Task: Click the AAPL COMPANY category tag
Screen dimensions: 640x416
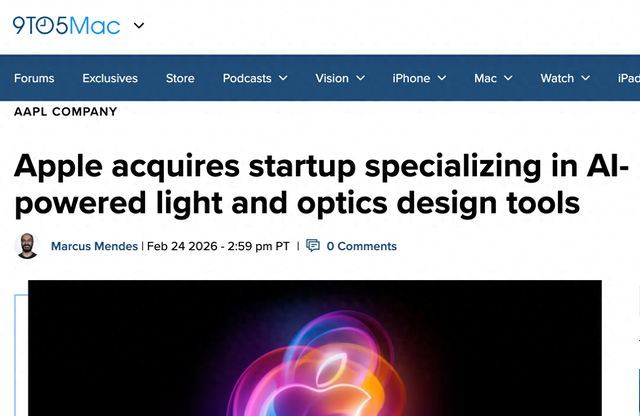Action: coord(65,112)
